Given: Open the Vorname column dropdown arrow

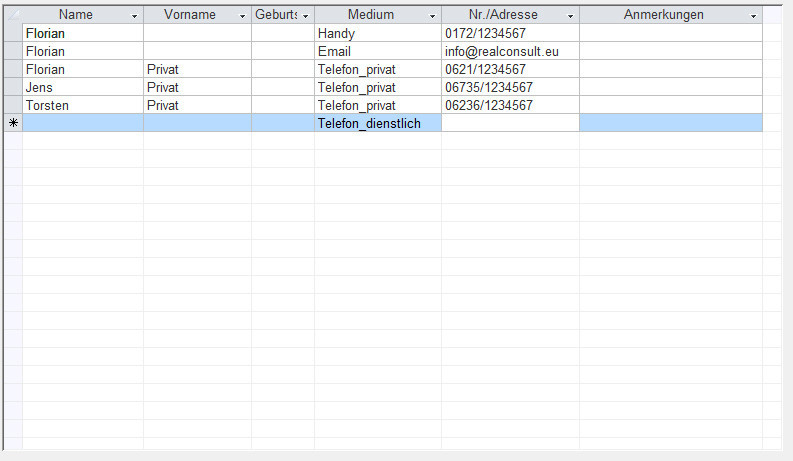Looking at the screenshot, I should (242, 16).
